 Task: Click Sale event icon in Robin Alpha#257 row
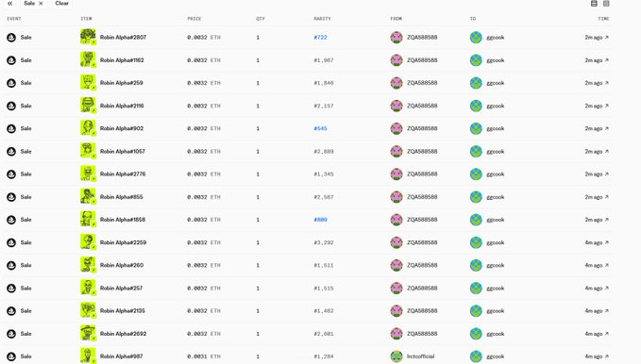tap(11, 288)
